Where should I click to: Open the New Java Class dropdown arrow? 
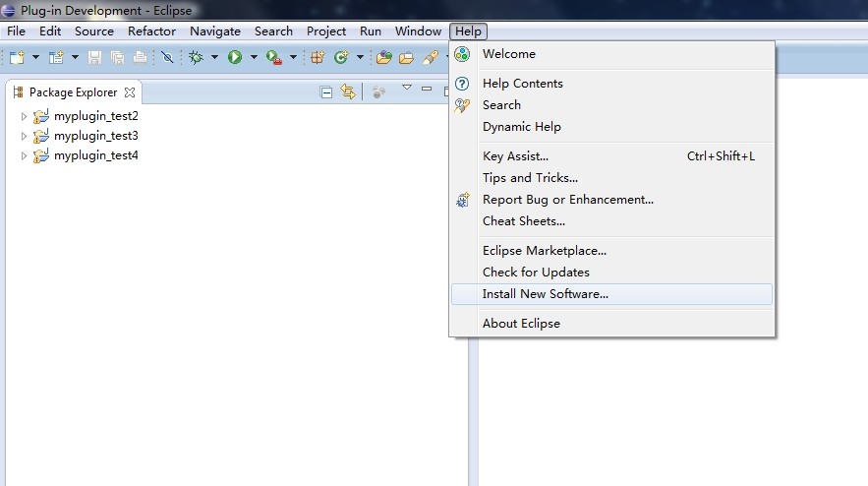point(360,57)
